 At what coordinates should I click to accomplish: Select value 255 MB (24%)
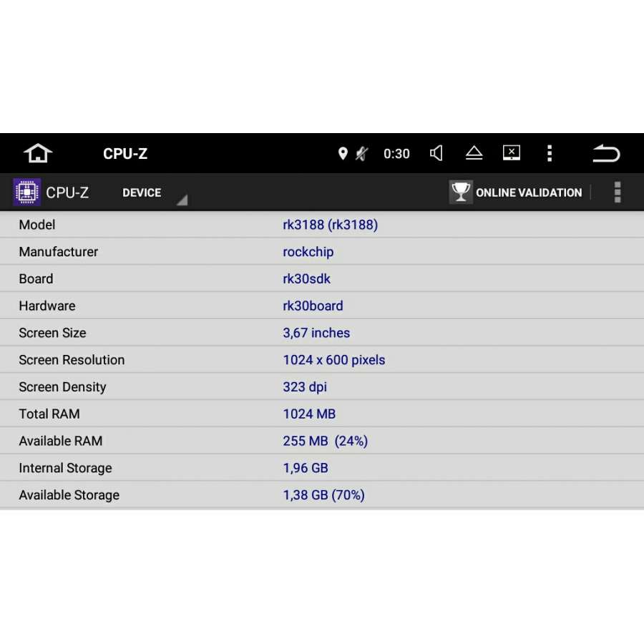325,441
